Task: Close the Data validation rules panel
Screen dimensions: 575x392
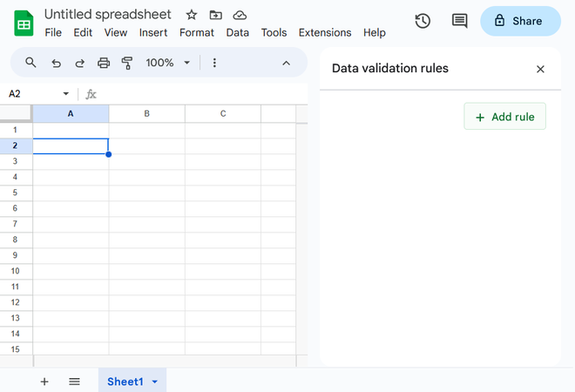Action: click(x=540, y=69)
